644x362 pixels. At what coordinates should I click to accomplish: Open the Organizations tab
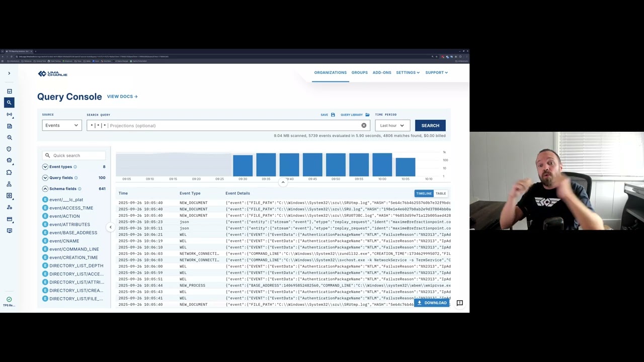coord(330,72)
